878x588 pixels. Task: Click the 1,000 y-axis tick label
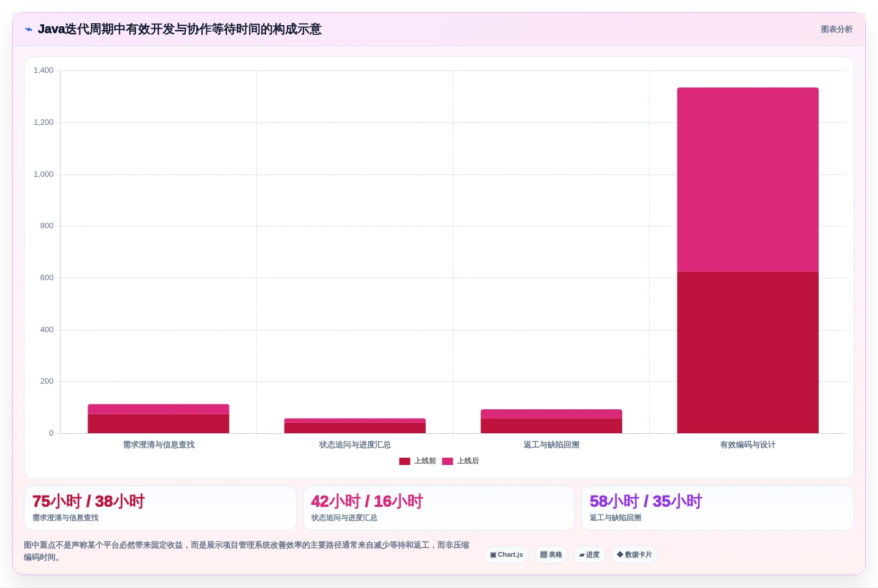[43, 174]
